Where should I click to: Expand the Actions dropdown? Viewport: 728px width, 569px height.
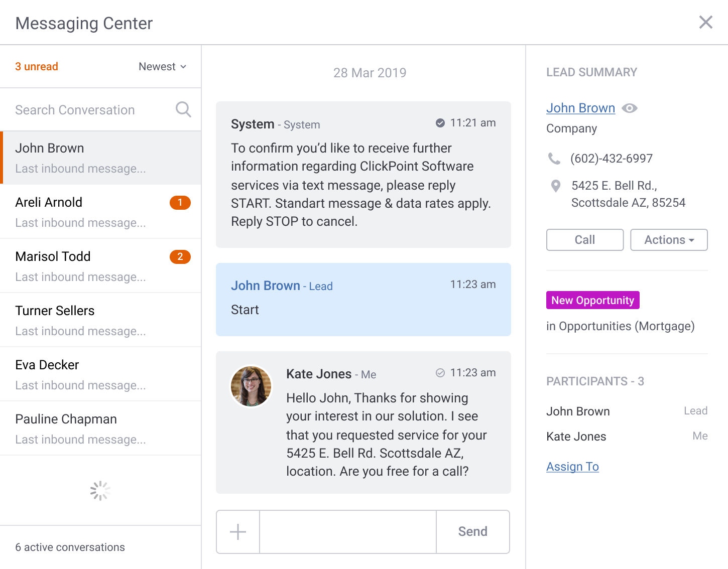point(669,240)
